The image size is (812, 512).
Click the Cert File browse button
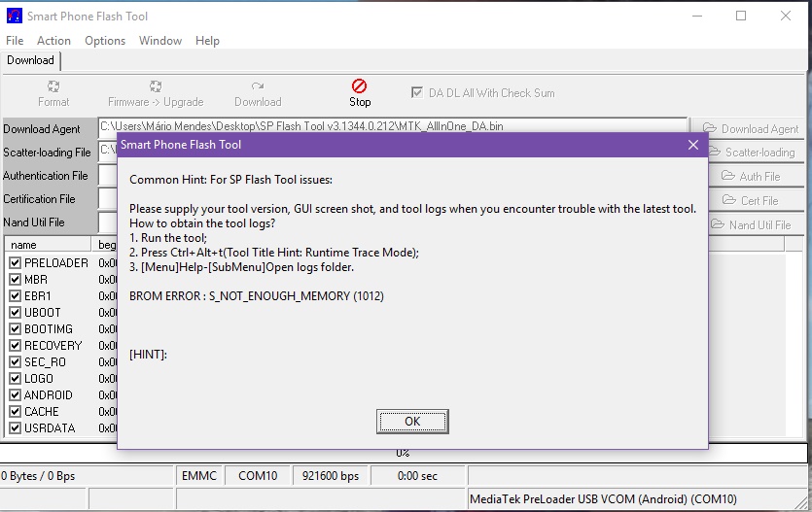(x=751, y=201)
